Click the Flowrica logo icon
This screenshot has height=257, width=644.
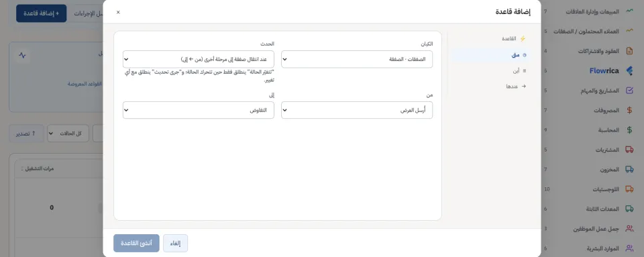629,70
